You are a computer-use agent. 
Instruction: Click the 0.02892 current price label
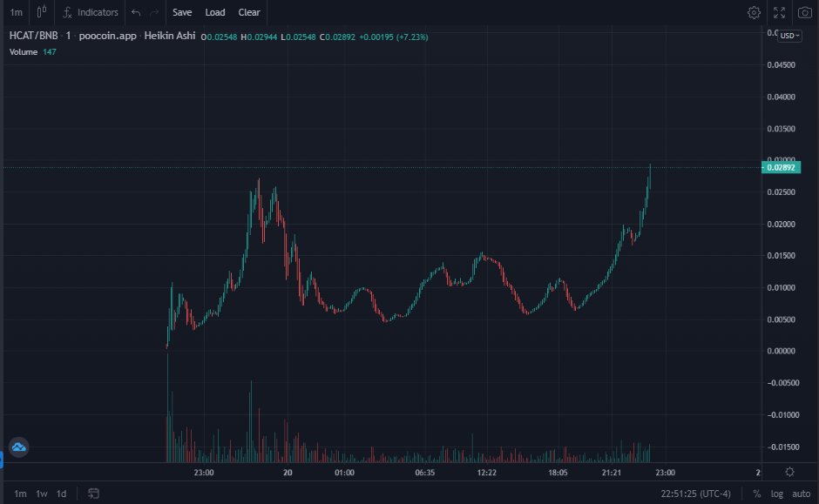pyautogui.click(x=782, y=167)
